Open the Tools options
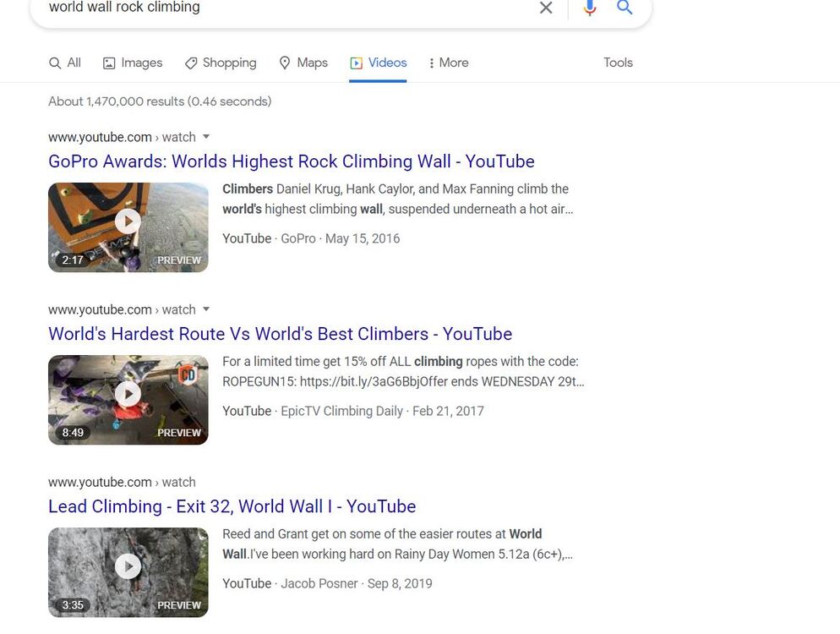Viewport: 840px width, 634px height. 618,63
